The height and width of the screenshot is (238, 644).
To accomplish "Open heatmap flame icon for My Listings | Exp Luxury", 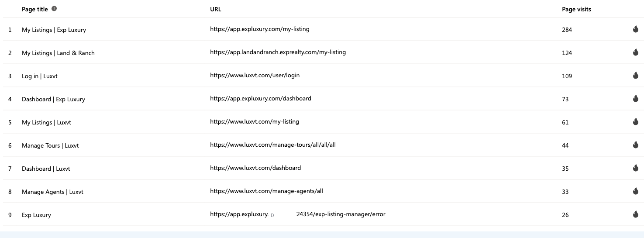I will [635, 29].
